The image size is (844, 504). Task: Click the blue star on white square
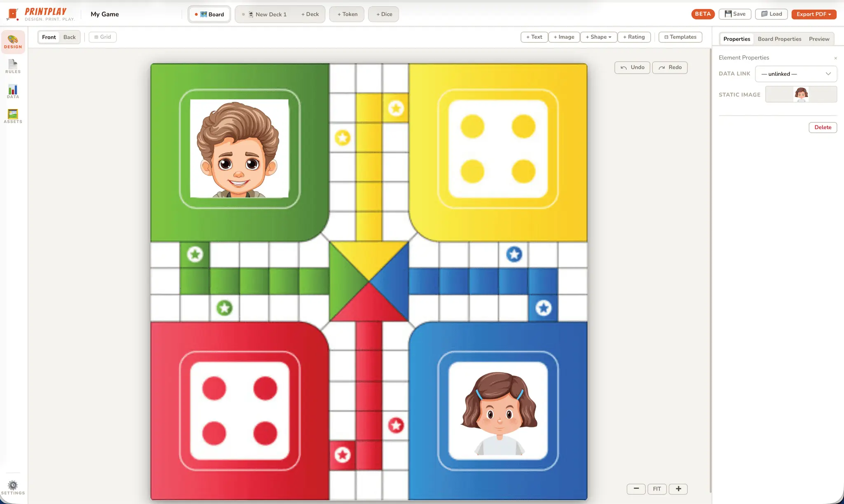(514, 254)
